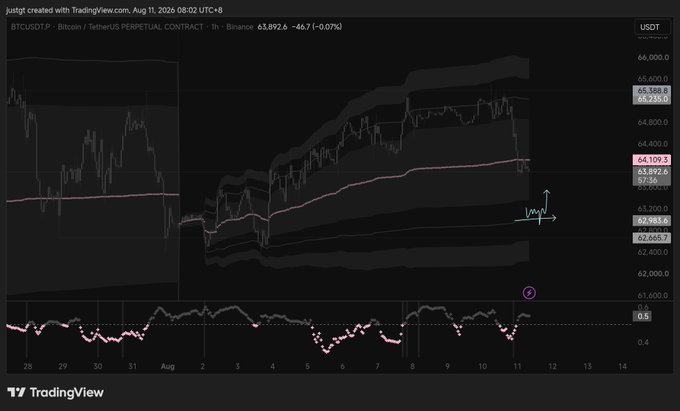Image resolution: width=680 pixels, height=411 pixels.
Task: Click the Aug month label on time axis
Action: [167, 366]
